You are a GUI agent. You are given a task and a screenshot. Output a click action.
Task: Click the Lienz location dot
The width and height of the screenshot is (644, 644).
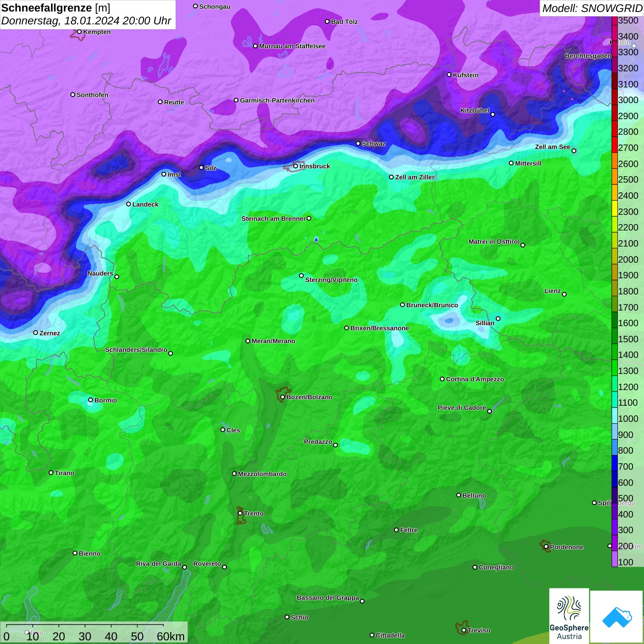(564, 294)
